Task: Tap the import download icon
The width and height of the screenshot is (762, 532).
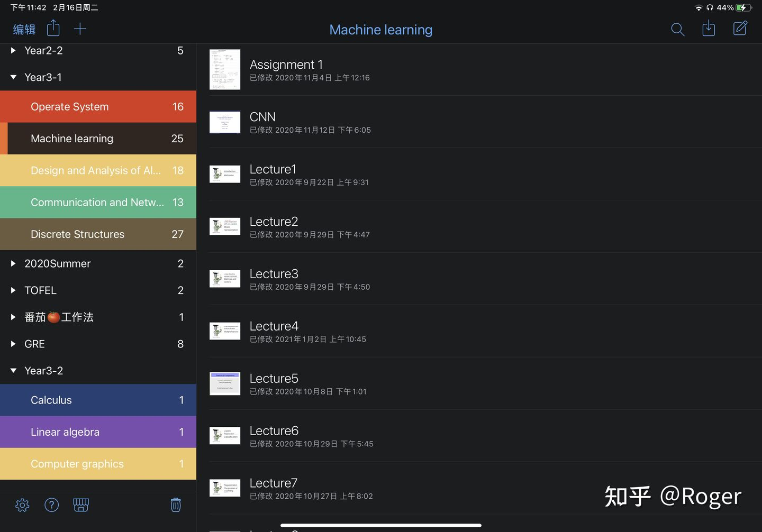Action: [709, 29]
